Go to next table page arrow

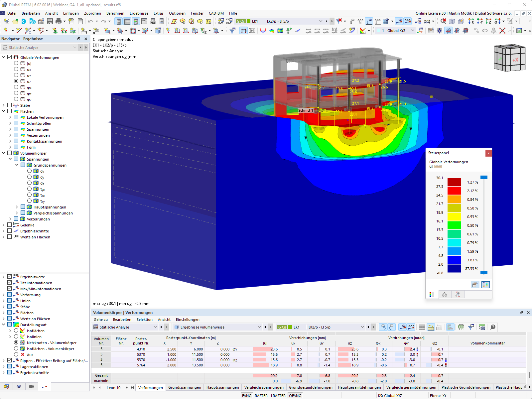tap(127, 387)
